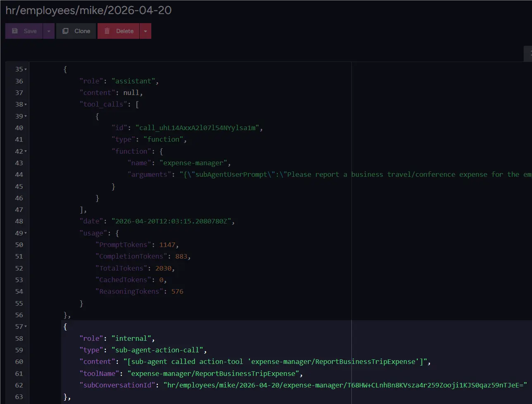Open the Save options dropdown arrow
This screenshot has height=404, width=532.
(x=49, y=31)
